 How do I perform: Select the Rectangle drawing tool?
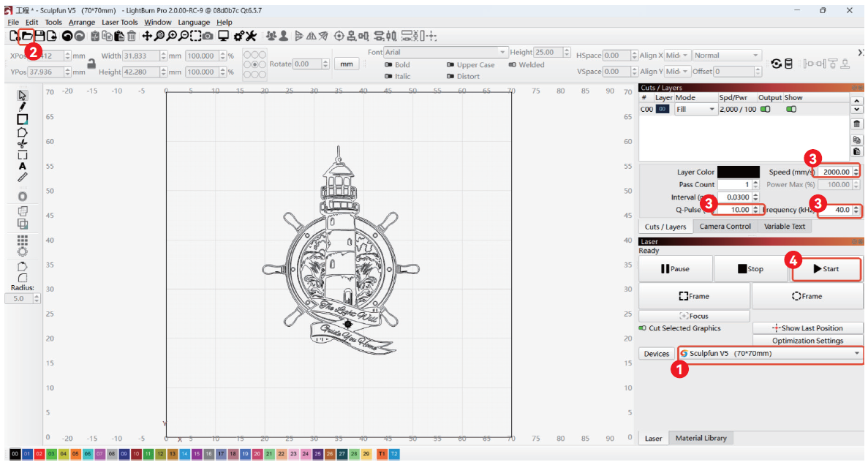pyautogui.click(x=23, y=119)
